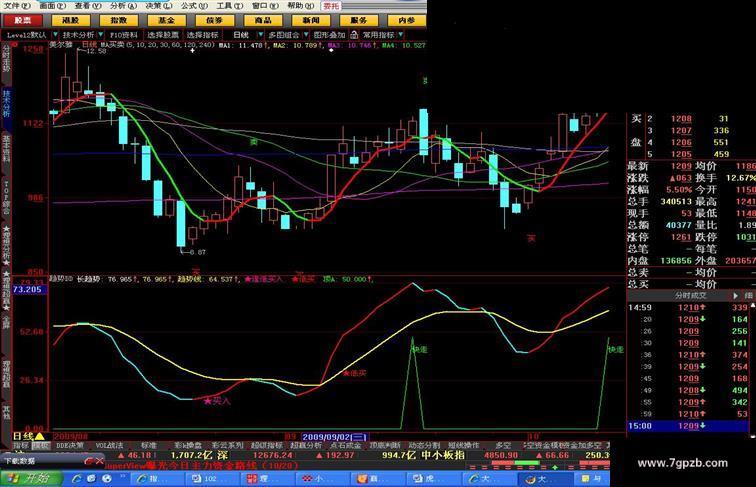Click the Windows 开始 Start button

[30, 478]
